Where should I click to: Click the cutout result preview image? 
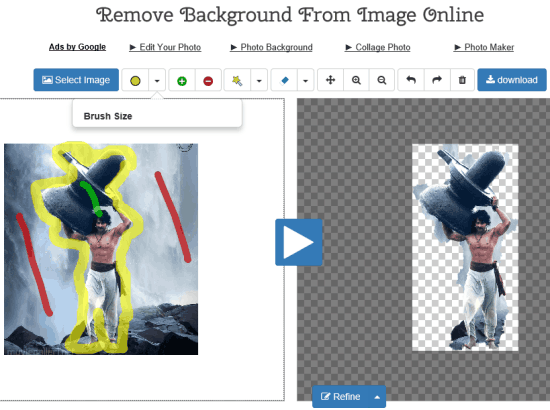465,248
